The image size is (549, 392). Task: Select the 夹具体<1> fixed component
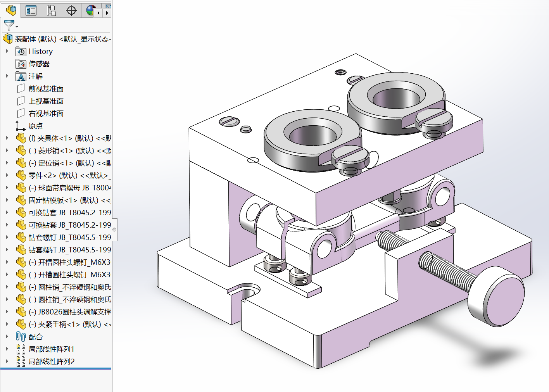66,138
